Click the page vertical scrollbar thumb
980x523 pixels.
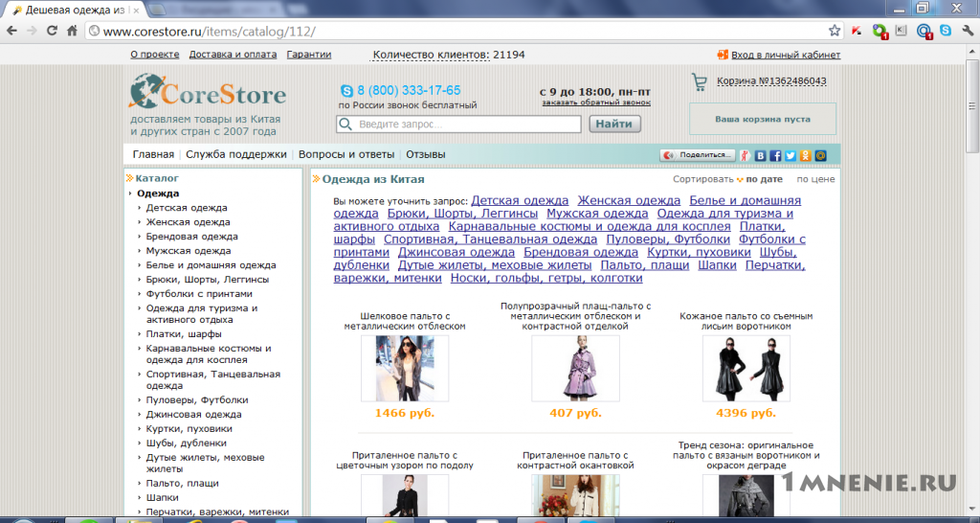(x=972, y=106)
